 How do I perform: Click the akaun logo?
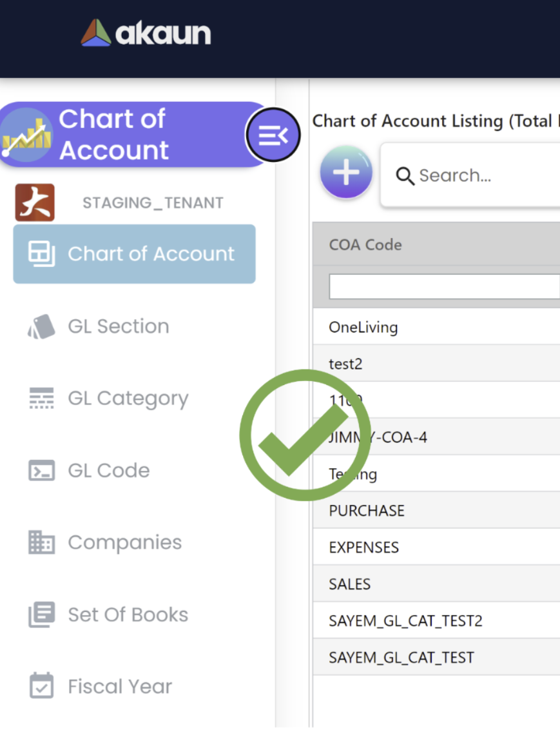coord(146,33)
